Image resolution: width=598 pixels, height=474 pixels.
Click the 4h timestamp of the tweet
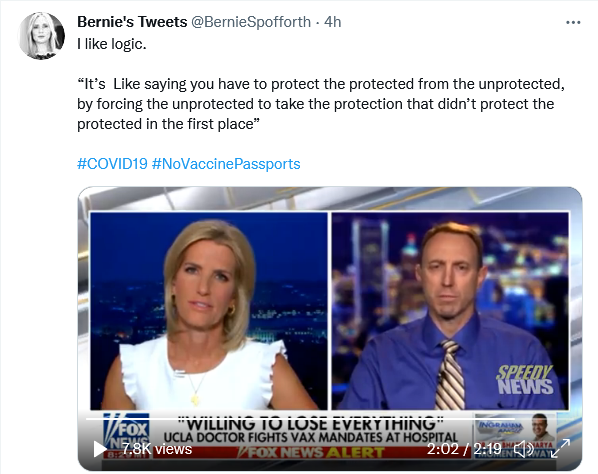333,22
